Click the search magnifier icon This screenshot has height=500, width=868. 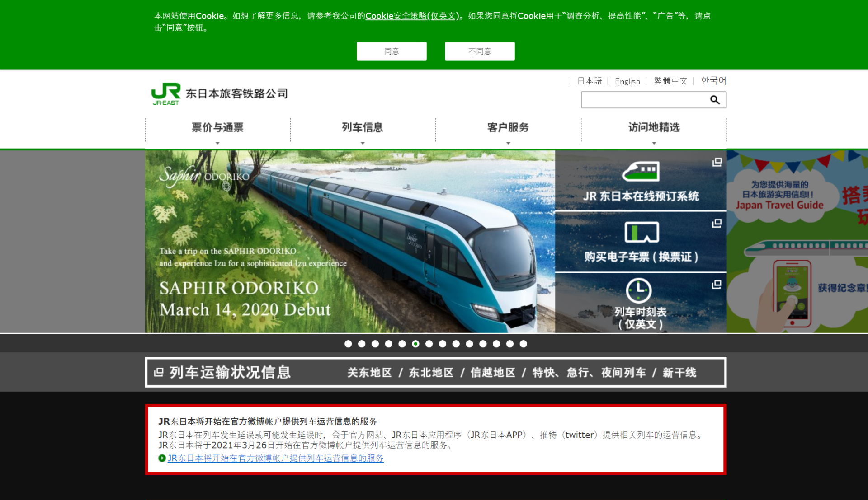pyautogui.click(x=715, y=100)
